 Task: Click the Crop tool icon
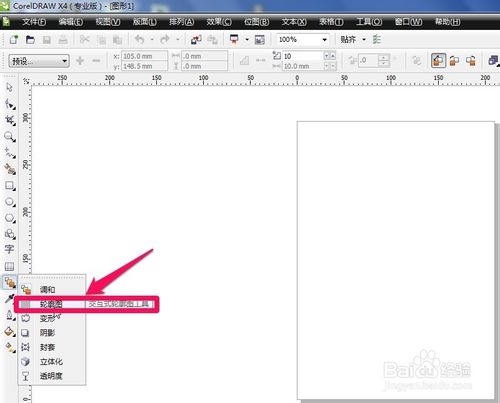[10, 120]
